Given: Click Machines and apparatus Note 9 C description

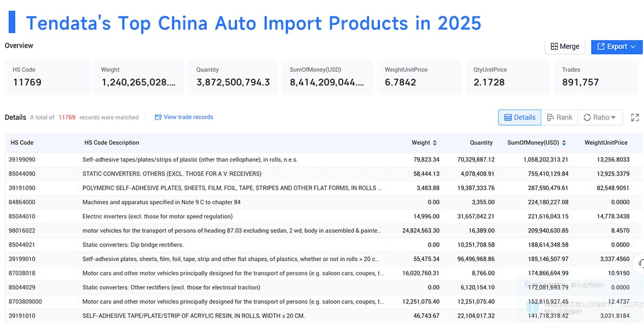Looking at the screenshot, I should [161, 202].
